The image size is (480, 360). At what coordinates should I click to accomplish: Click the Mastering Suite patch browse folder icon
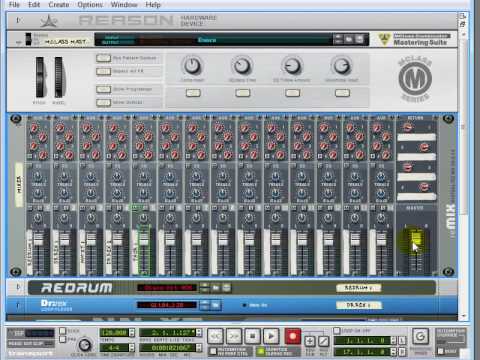[x=348, y=39]
